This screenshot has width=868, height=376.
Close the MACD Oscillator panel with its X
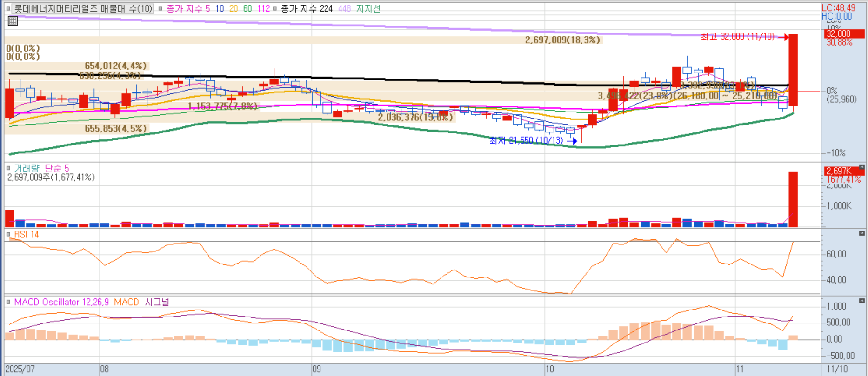862,301
